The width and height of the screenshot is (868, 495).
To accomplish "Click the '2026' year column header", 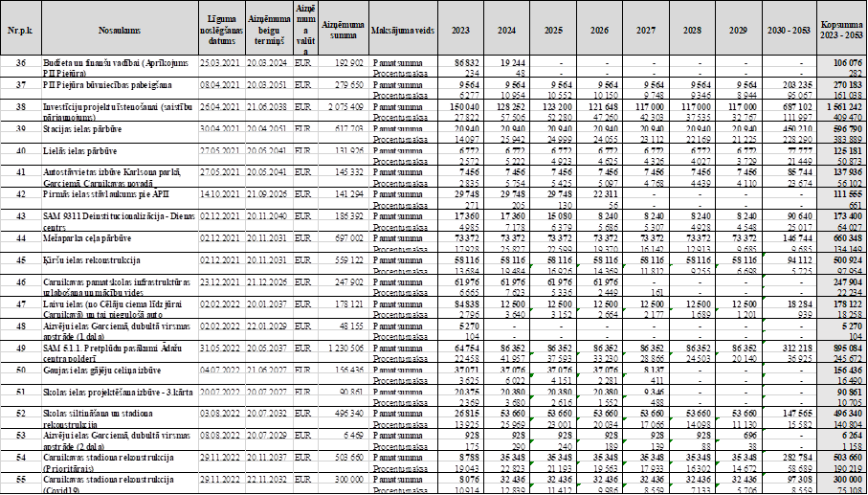I will [x=598, y=30].
